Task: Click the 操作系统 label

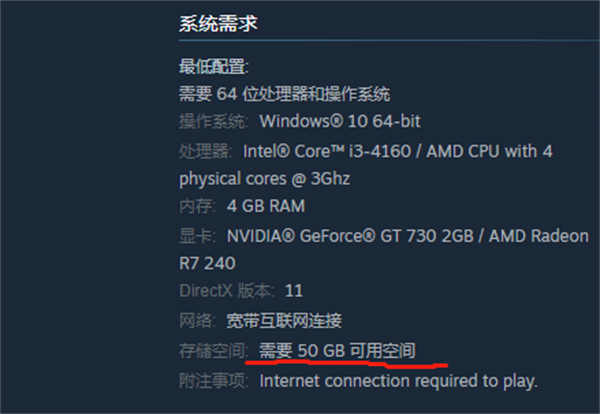Action: [214, 122]
